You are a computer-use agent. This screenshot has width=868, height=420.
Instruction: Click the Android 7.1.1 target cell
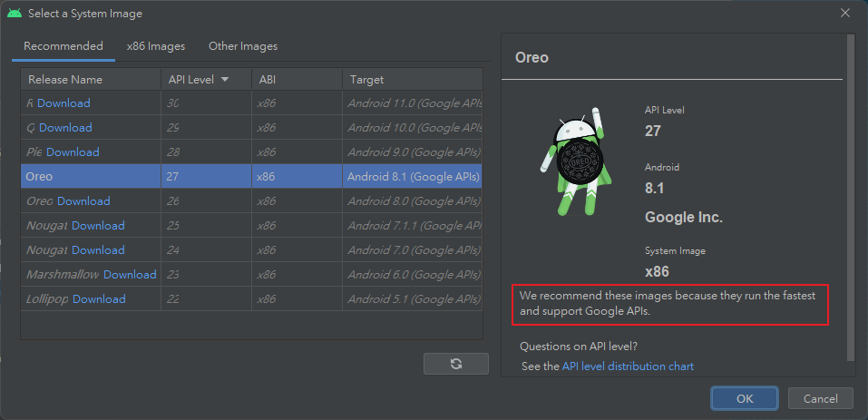tap(414, 225)
